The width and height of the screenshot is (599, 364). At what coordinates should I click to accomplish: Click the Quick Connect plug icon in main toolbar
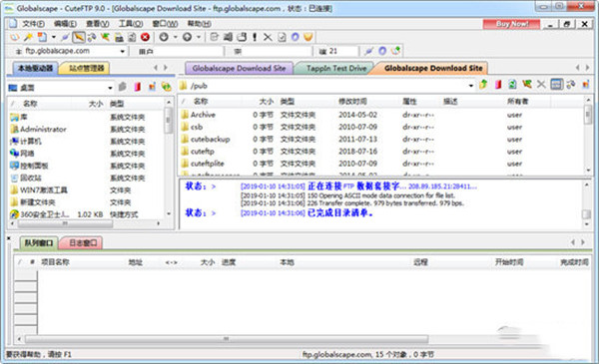pyautogui.click(x=65, y=37)
